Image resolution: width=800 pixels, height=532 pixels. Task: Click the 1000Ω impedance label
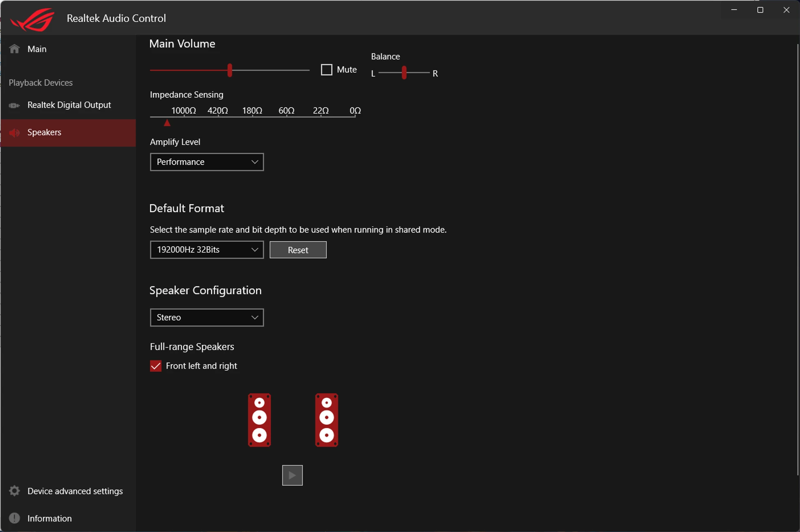(x=184, y=110)
